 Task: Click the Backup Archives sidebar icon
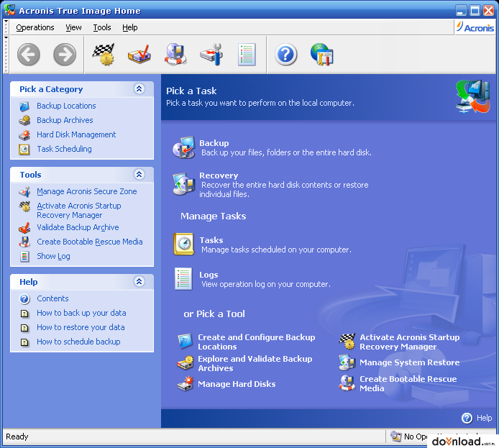coord(24,121)
